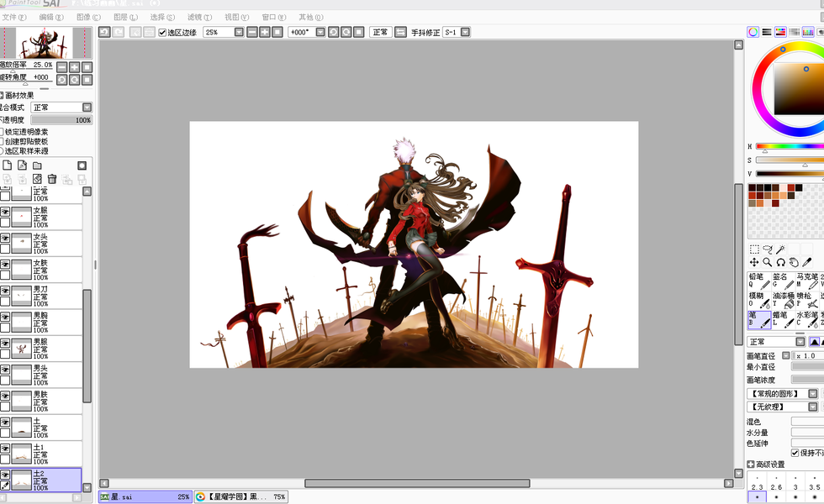Click the layer opacity 100% slider
This screenshot has height=504, width=824.
click(x=61, y=120)
